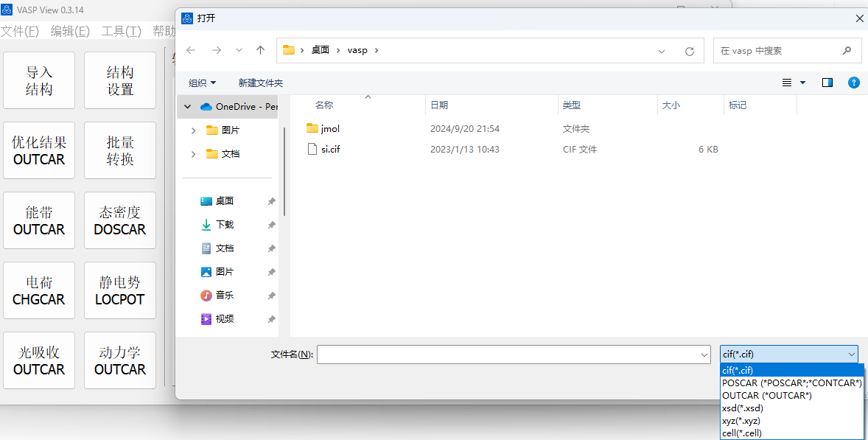Image resolution: width=868 pixels, height=440 pixels.
Task: Click the search magnifier icon
Action: [847, 51]
